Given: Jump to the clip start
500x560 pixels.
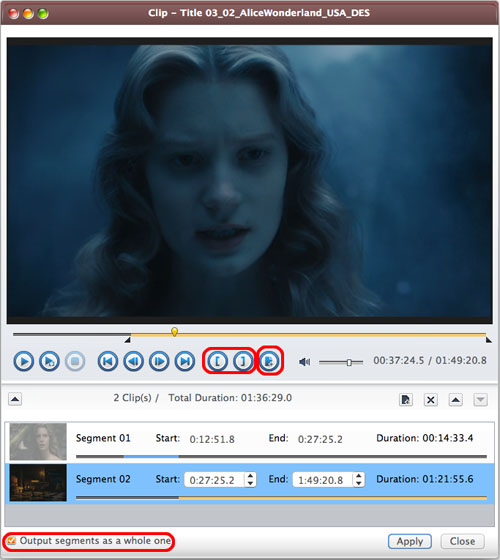Looking at the screenshot, I should tap(108, 361).
